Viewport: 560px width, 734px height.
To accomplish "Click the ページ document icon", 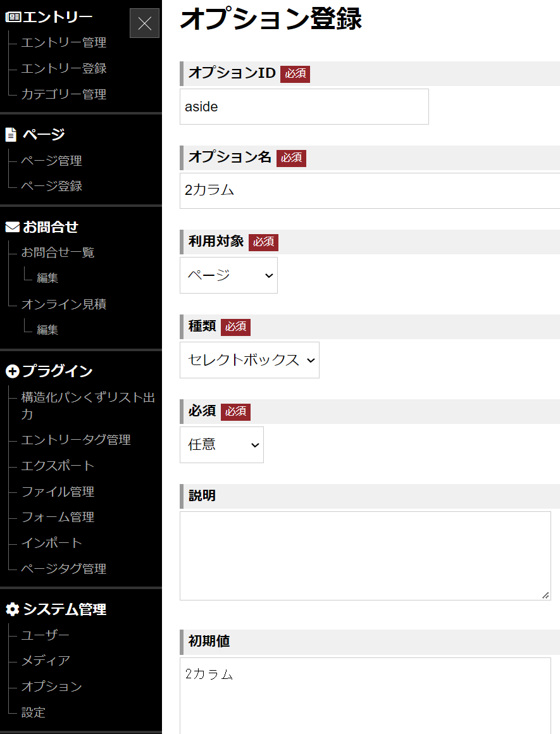I will click(12, 133).
